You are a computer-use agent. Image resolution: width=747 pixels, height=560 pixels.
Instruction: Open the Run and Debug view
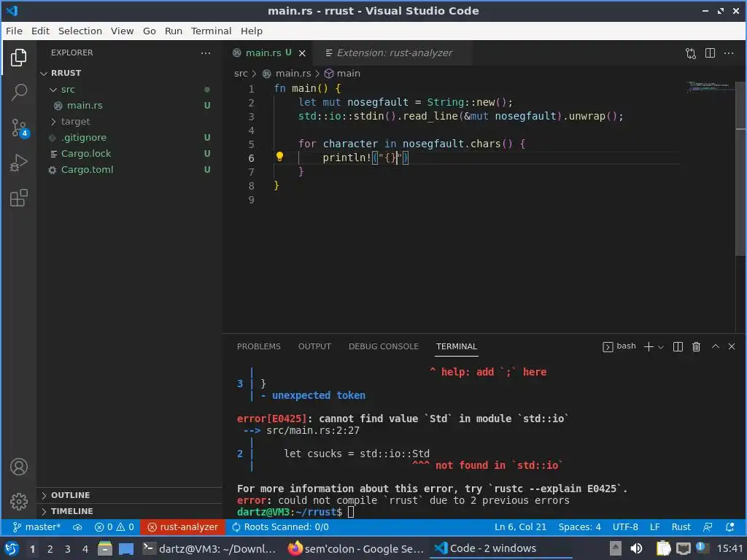point(18,163)
